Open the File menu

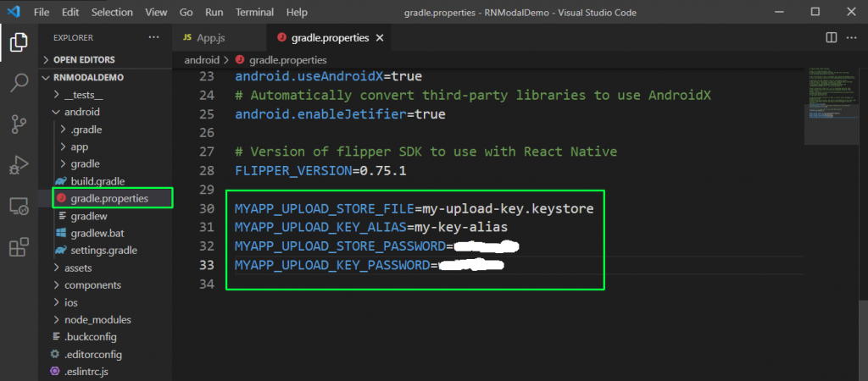[42, 12]
